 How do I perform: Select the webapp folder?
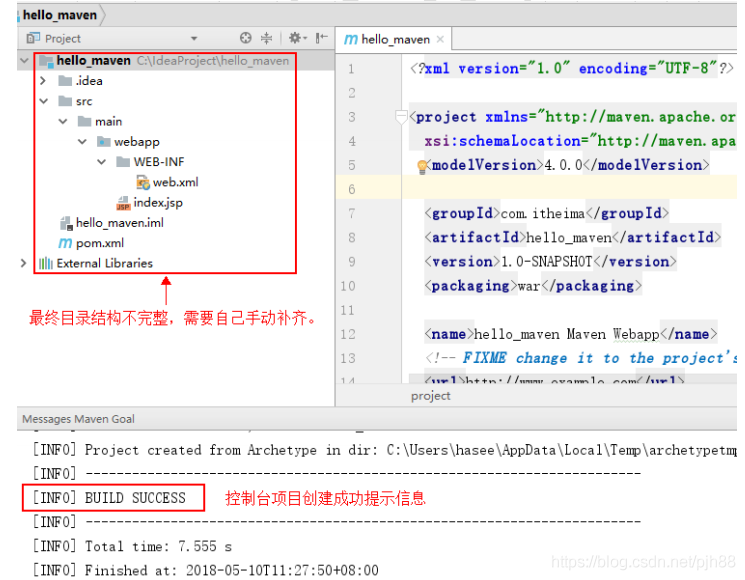tap(137, 142)
